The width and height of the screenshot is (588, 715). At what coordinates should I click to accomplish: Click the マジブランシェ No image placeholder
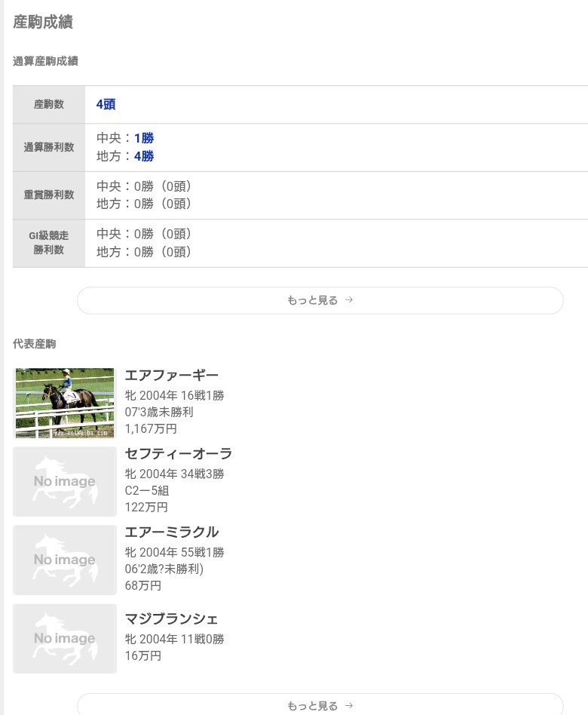tap(65, 638)
